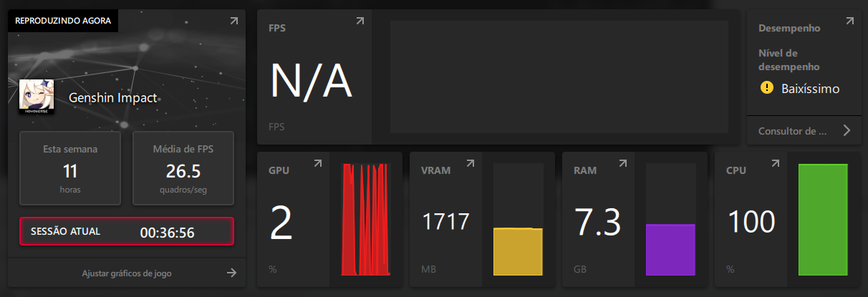Click the Nível de desempenho label
The width and height of the screenshot is (868, 297).
(789, 60)
